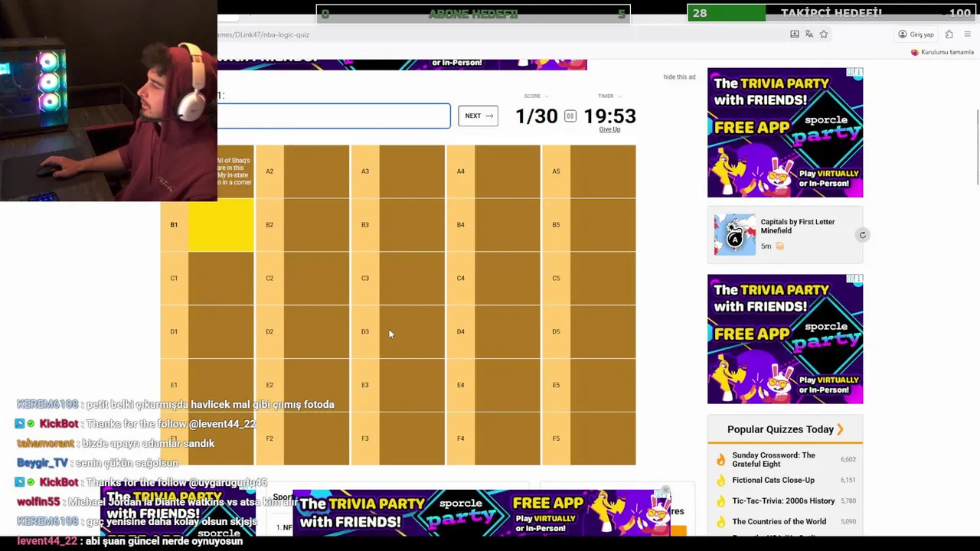980x551 pixels.
Task: Expand the TIMER dropdown arrow
Action: (619, 96)
